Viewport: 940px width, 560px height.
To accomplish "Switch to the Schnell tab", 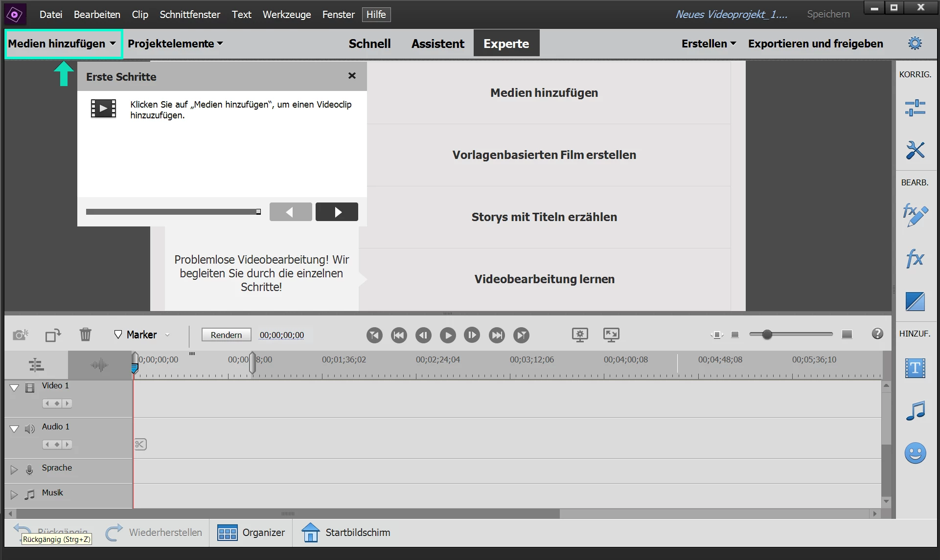I will click(x=369, y=44).
